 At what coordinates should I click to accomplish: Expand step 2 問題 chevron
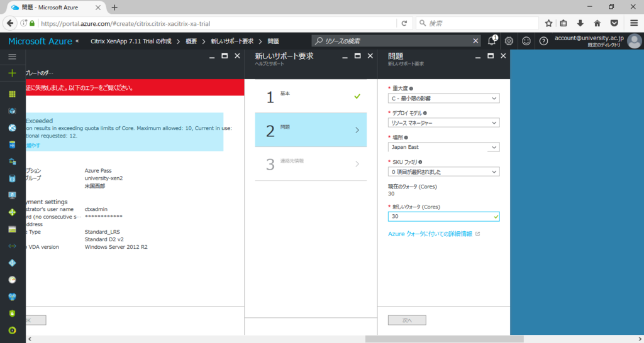(357, 130)
